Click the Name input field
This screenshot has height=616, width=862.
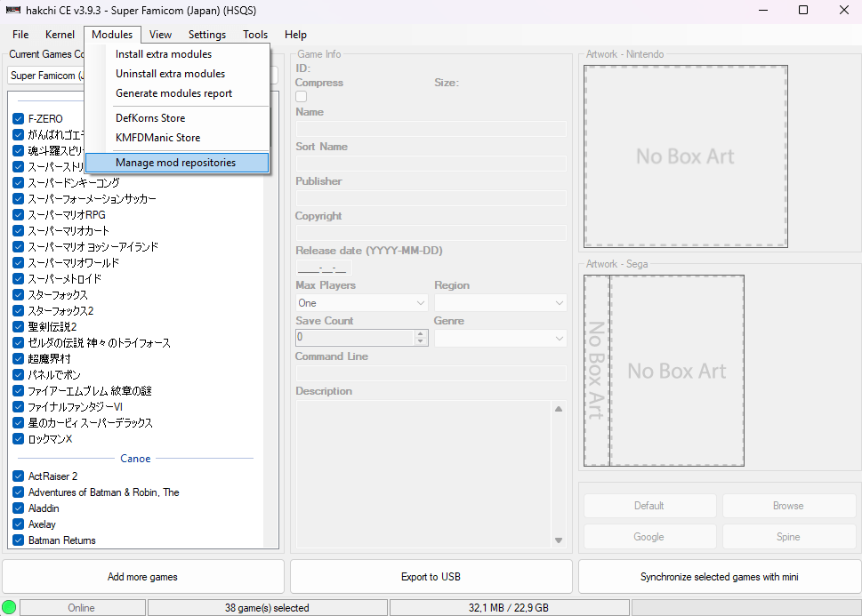431,129
